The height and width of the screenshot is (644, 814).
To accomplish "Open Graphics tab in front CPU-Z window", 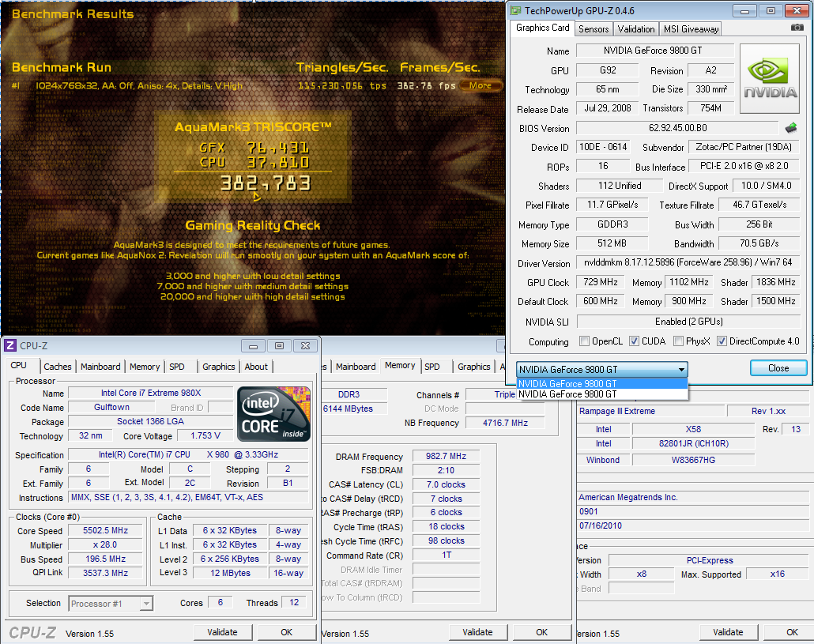I will coord(219,367).
